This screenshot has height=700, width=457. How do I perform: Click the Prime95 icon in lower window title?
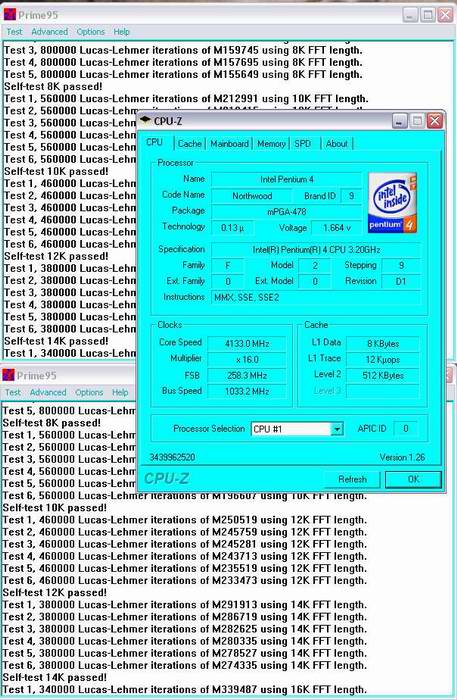8,375
